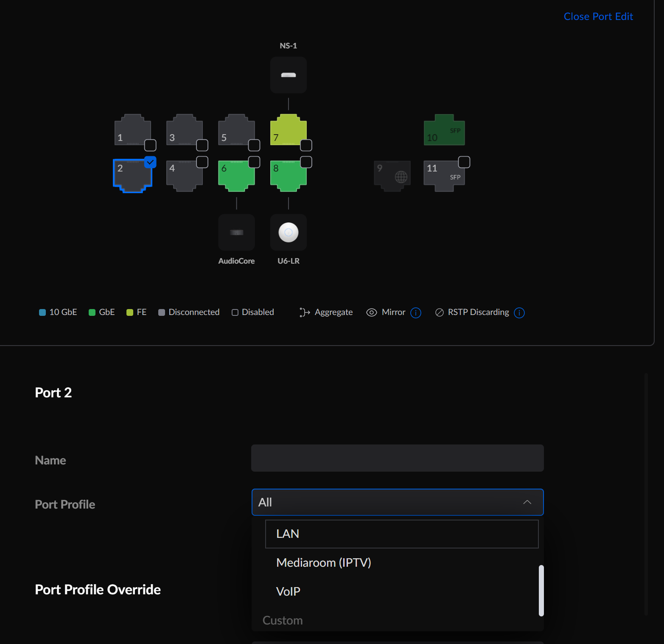Click SFP port 11 icon
The height and width of the screenshot is (644, 664).
[444, 176]
